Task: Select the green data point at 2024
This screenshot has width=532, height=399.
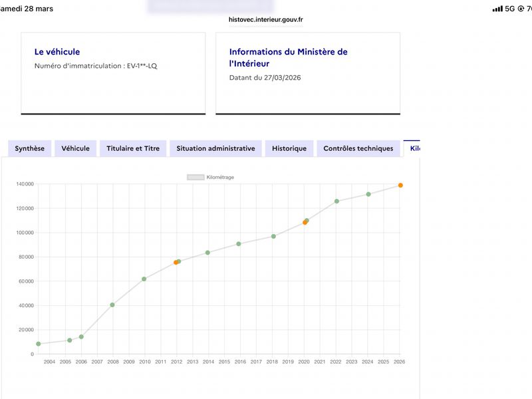Action: click(x=368, y=194)
